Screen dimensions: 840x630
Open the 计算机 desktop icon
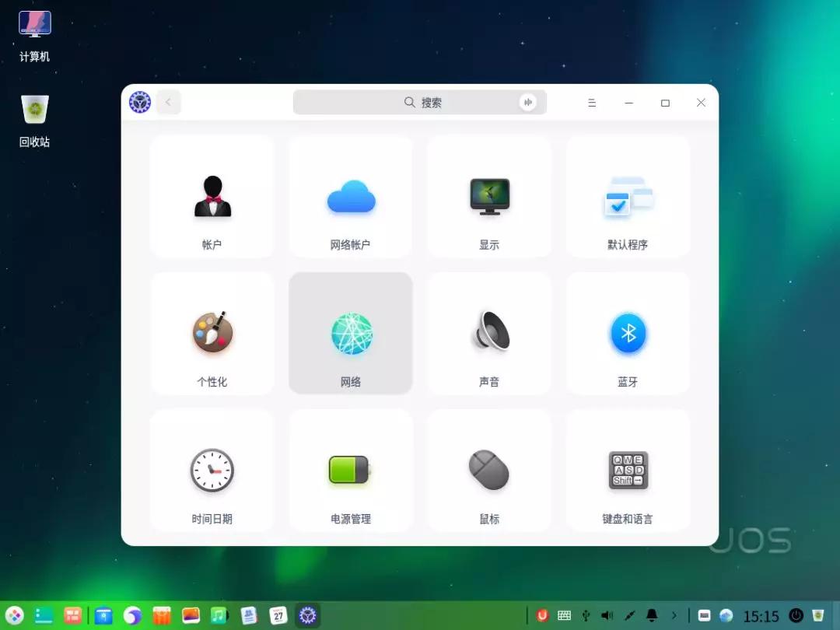[35, 37]
